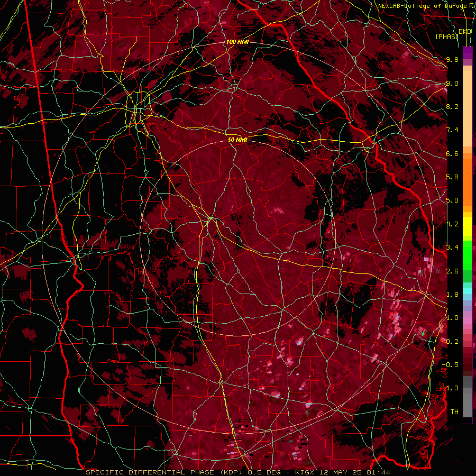The width and height of the screenshot is (476, 476).
Task: Click the 100 NMI range ring label
Action: pos(237,42)
